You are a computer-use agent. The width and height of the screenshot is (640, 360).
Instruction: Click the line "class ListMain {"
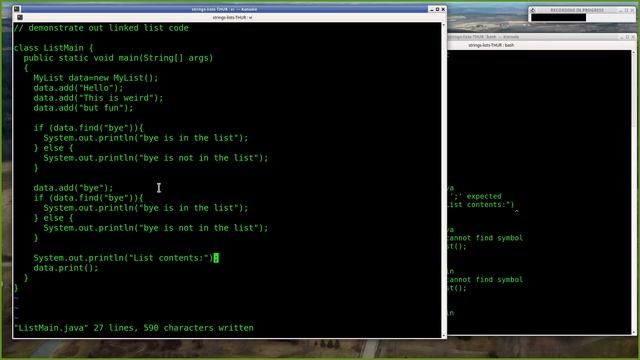point(53,48)
